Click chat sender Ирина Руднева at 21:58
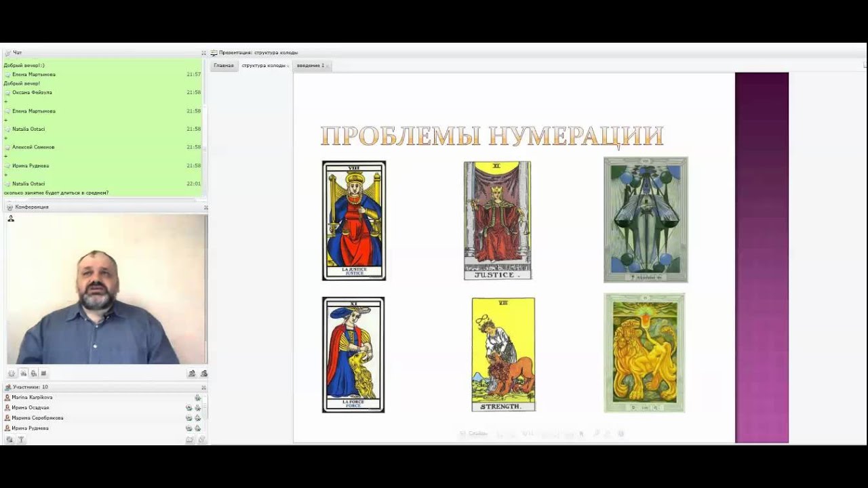Viewport: 868px width, 488px height. (x=31, y=165)
